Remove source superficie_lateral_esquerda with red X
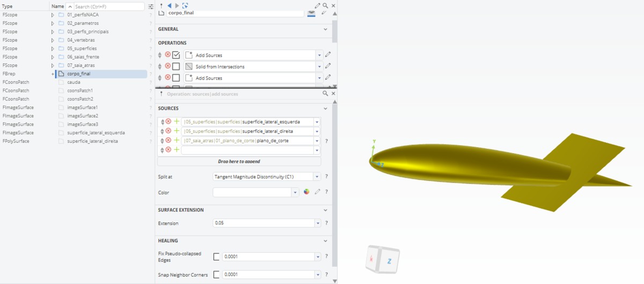Screen dimensions: 644x284 point(168,122)
